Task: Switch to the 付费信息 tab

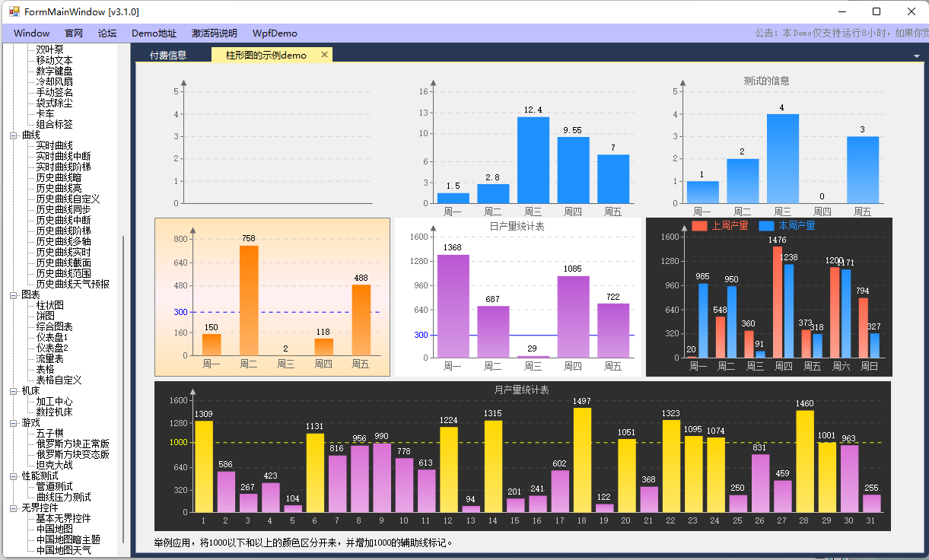Action: [168, 55]
